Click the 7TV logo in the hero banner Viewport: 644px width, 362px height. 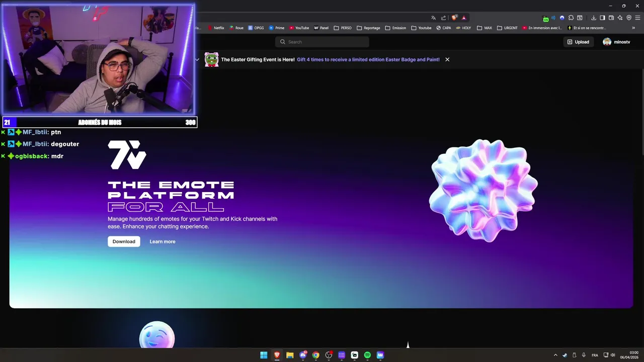[127, 154]
